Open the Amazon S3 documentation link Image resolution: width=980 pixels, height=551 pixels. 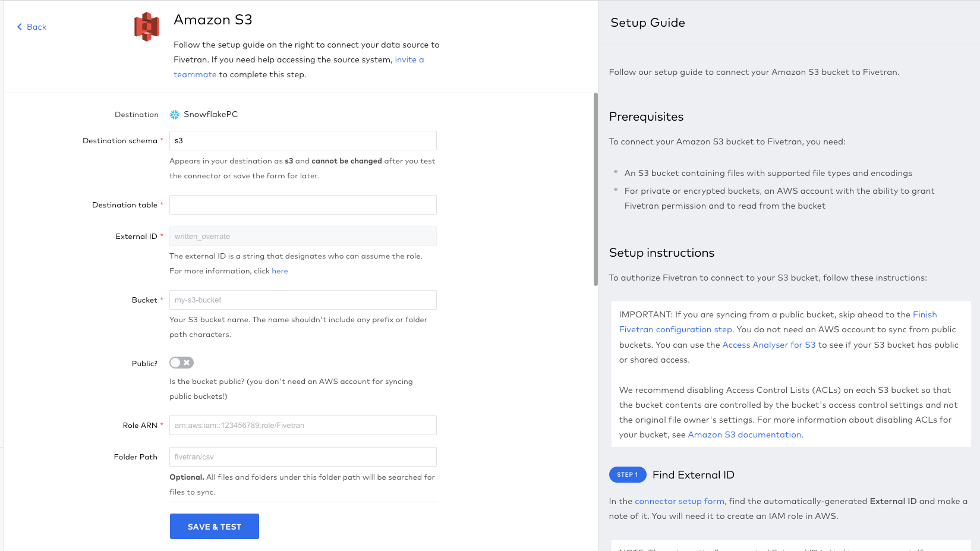pos(744,434)
